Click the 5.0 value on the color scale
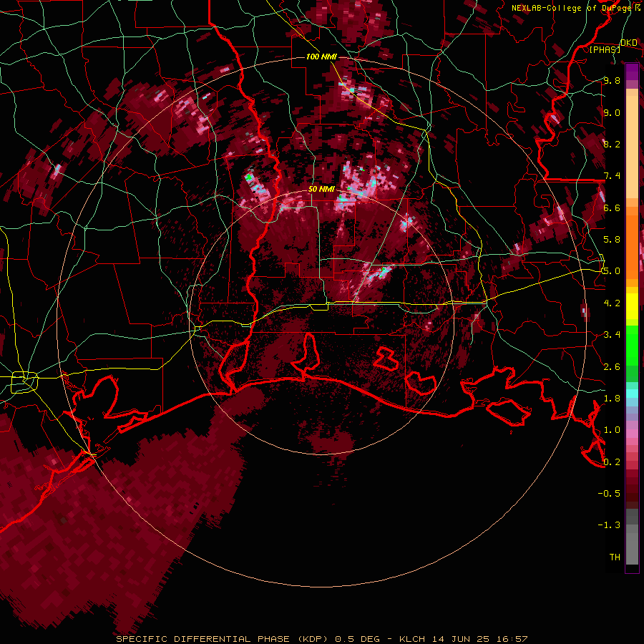644x644 pixels. (612, 271)
